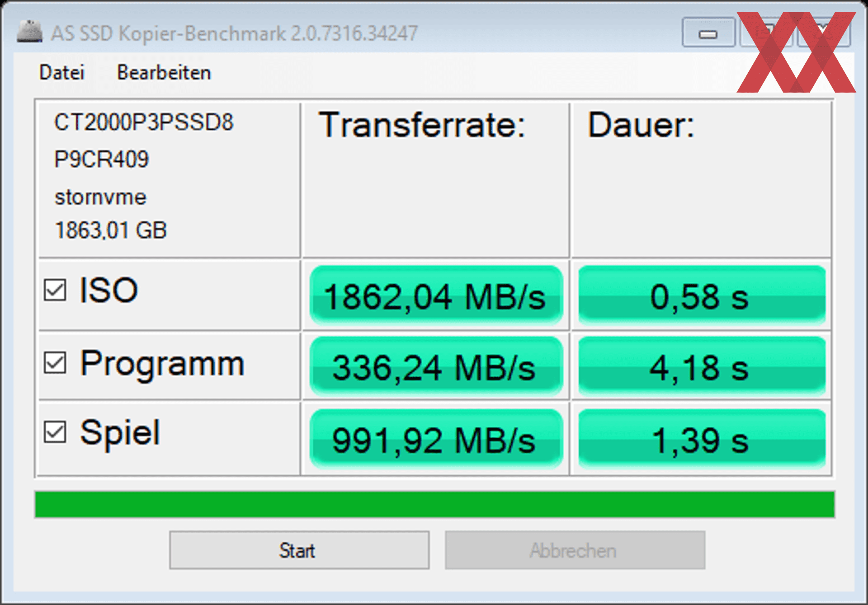This screenshot has height=605, width=868.
Task: Click the AS SSD drive icon in title bar
Action: [x=30, y=32]
